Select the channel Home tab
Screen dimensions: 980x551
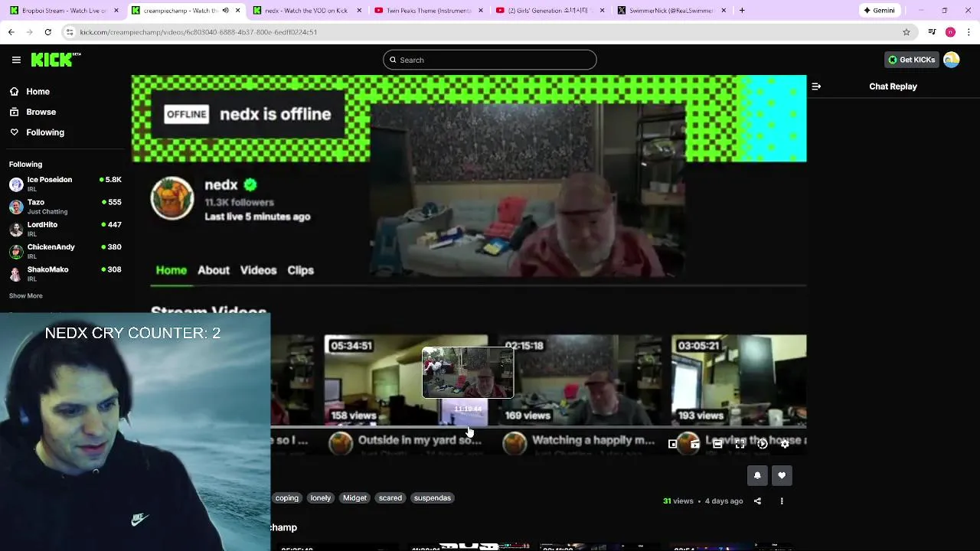point(171,270)
